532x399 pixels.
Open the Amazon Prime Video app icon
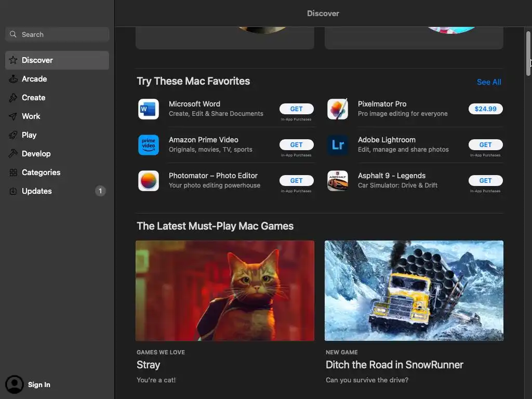click(149, 145)
